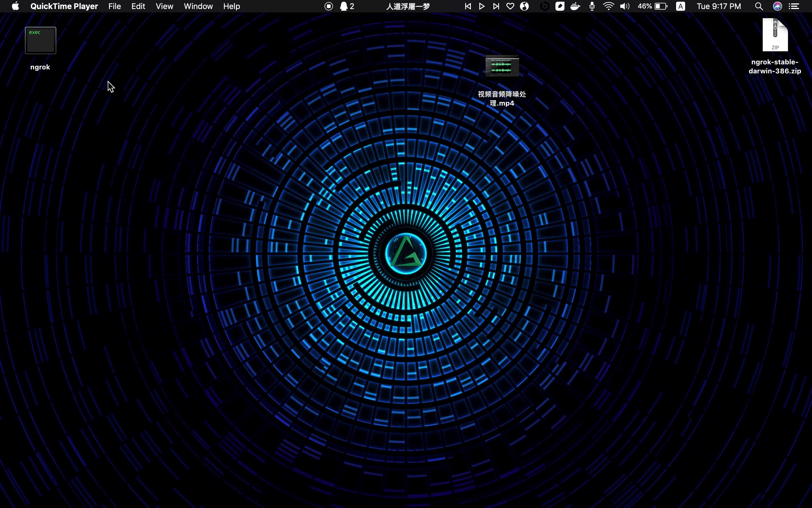Screen dimensions: 812x508
Task: Open Spotlight search magnifier
Action: [759, 6]
